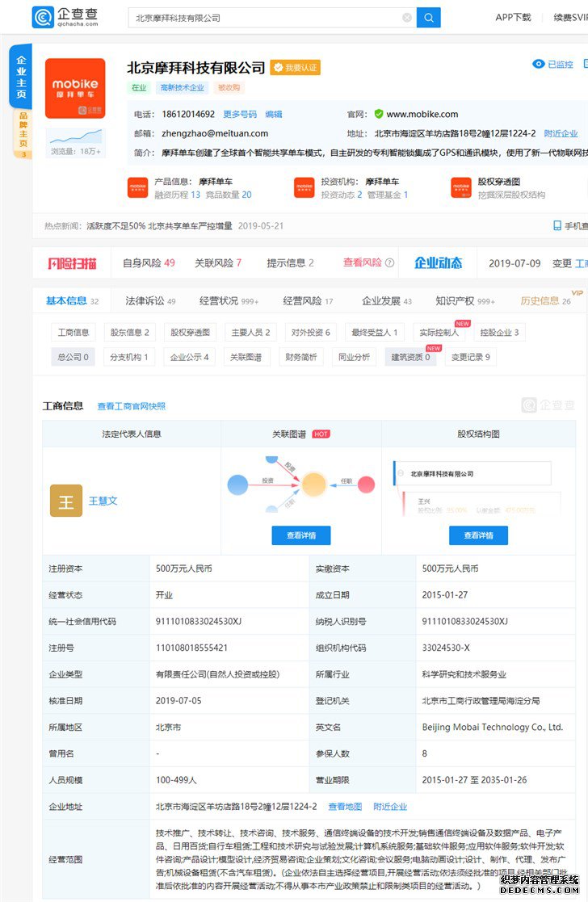Click the 股权结构图 preview

coord(477,487)
